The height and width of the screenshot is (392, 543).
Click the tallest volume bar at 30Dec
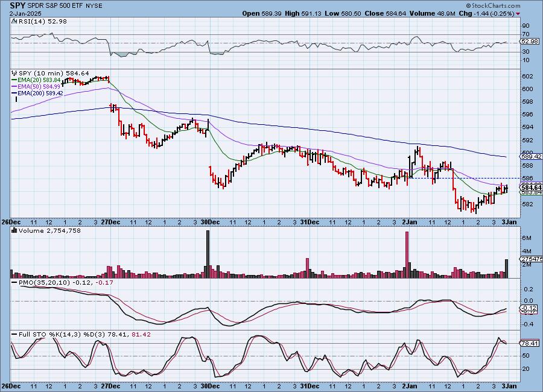click(208, 254)
